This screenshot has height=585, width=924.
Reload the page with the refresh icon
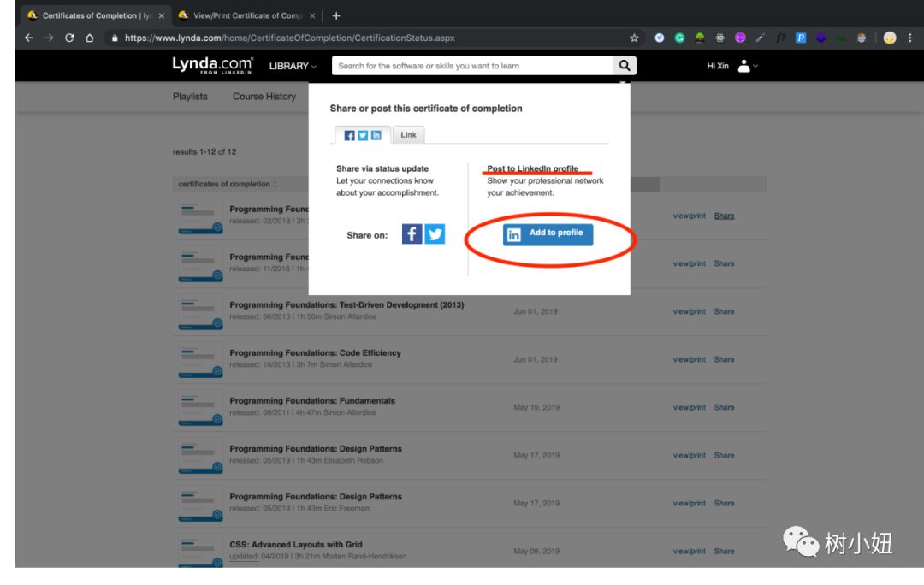tap(69, 38)
